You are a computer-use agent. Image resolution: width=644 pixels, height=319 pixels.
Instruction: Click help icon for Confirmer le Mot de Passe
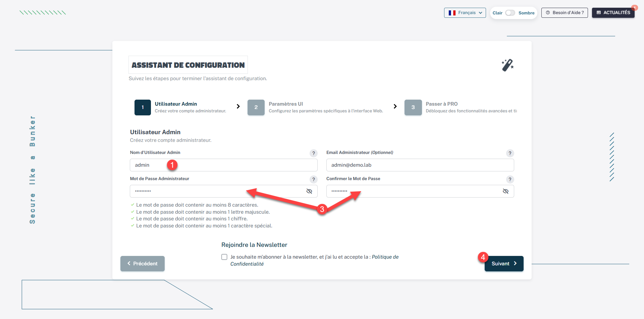[510, 179]
